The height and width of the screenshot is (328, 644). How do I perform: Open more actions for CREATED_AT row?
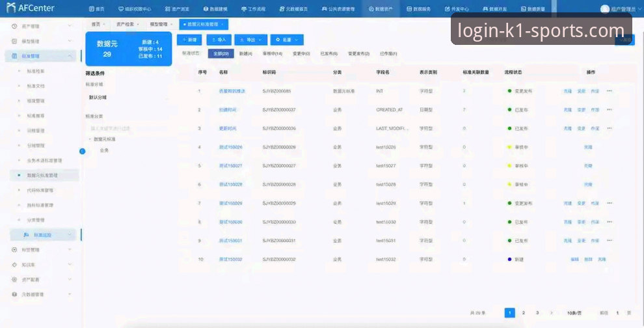pyautogui.click(x=609, y=110)
